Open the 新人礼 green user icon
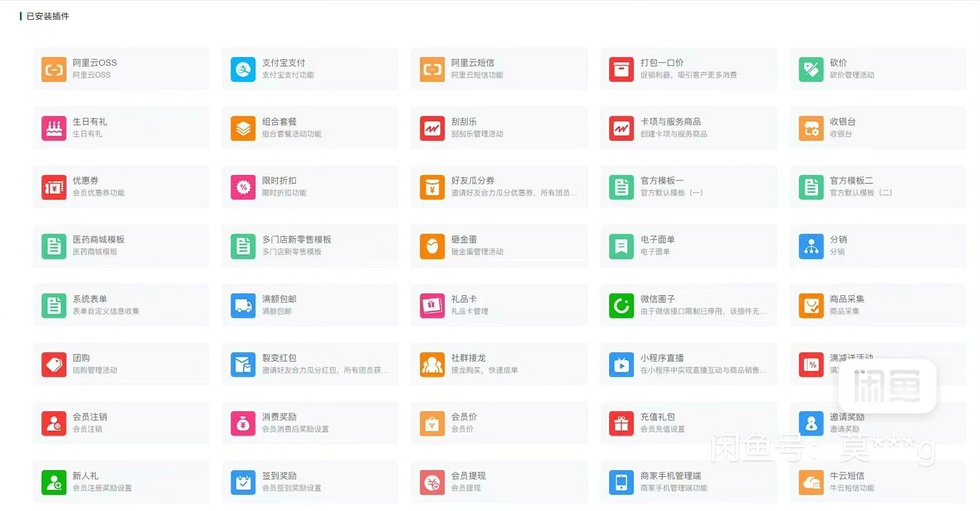980x511 pixels. tap(54, 482)
